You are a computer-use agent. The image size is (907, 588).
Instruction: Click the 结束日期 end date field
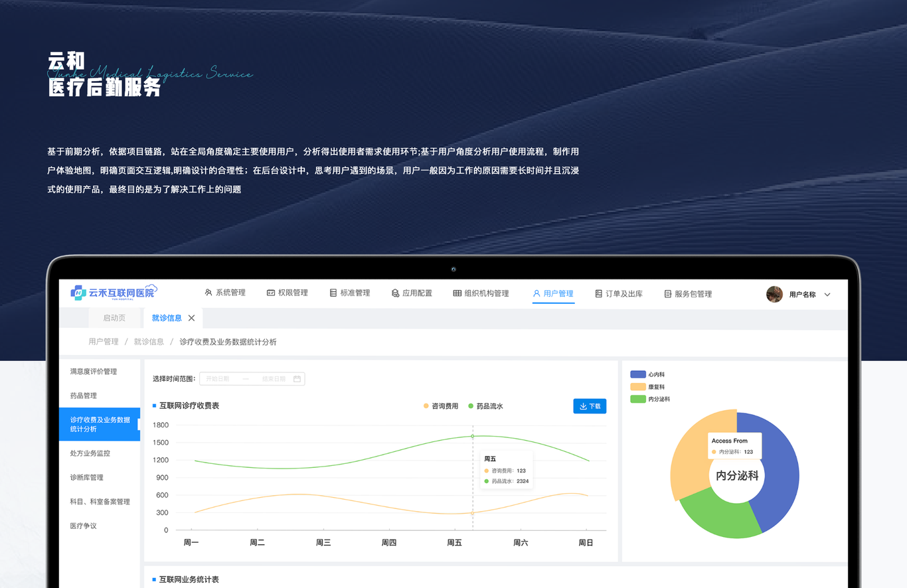click(x=274, y=379)
